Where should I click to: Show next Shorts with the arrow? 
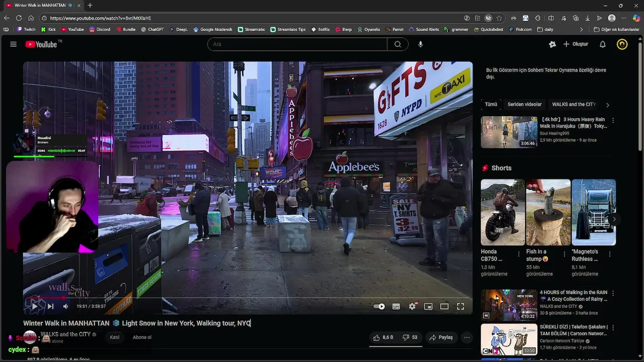point(614,219)
